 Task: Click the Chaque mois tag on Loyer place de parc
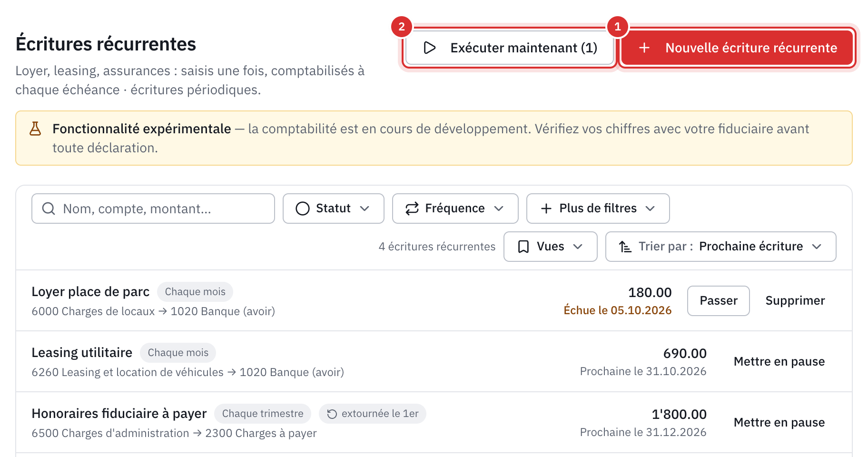195,292
